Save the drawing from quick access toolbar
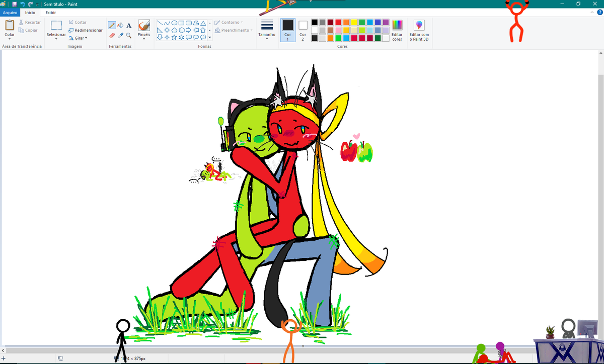Screen dimensions: 604x364 [x=15, y=4]
